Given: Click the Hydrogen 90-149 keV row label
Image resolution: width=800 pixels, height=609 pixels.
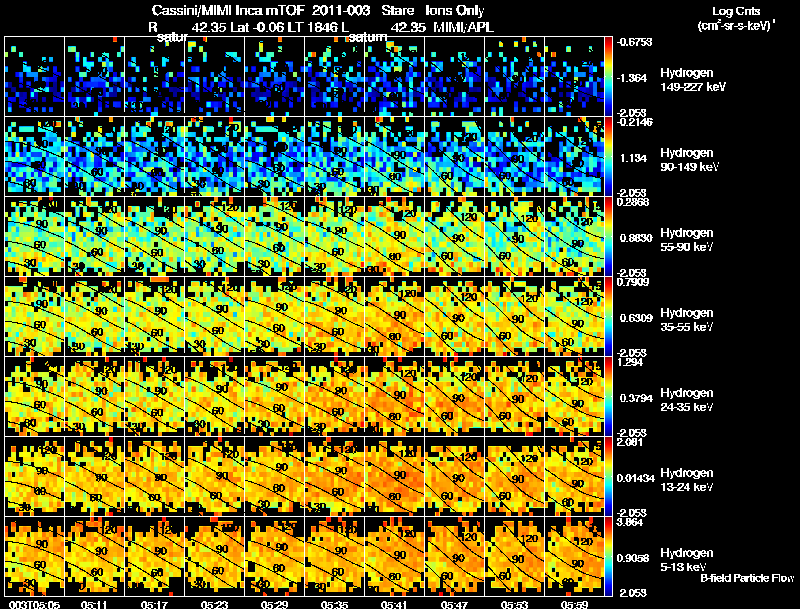Looking at the screenshot, I should [689, 160].
